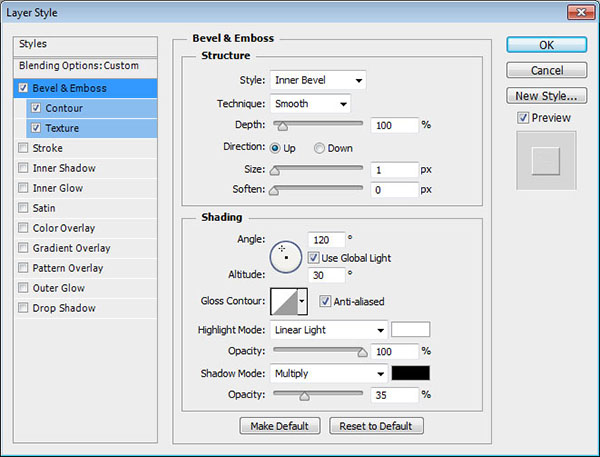Toggle the Anti-aliased checkbox
The image size is (600, 457).
tap(325, 301)
